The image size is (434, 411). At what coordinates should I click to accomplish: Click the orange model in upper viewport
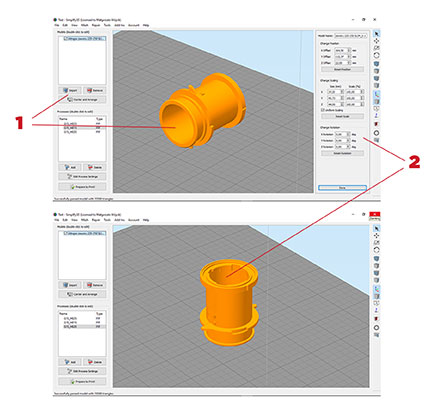[202, 110]
